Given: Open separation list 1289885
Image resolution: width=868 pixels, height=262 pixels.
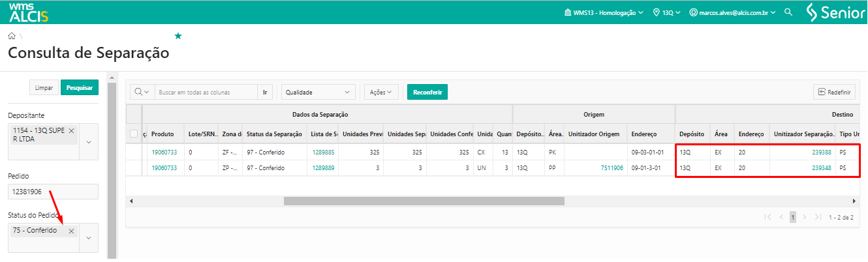Looking at the screenshot, I should 323,152.
